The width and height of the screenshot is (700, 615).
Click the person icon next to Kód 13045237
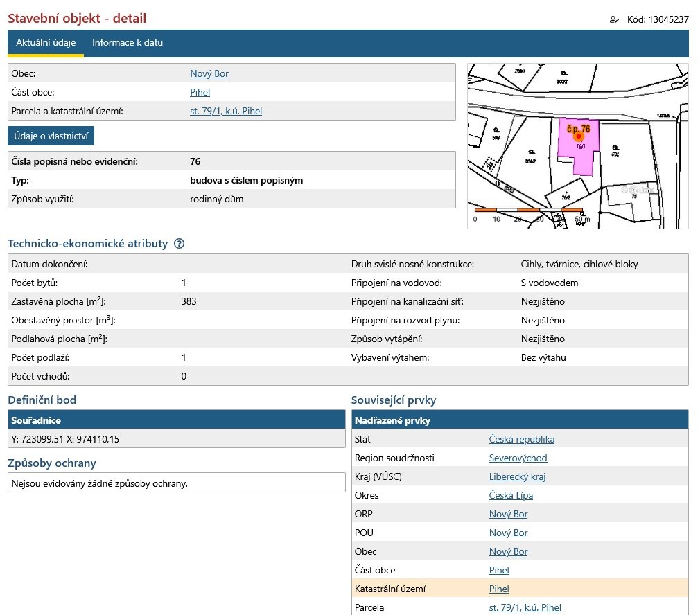pyautogui.click(x=613, y=19)
